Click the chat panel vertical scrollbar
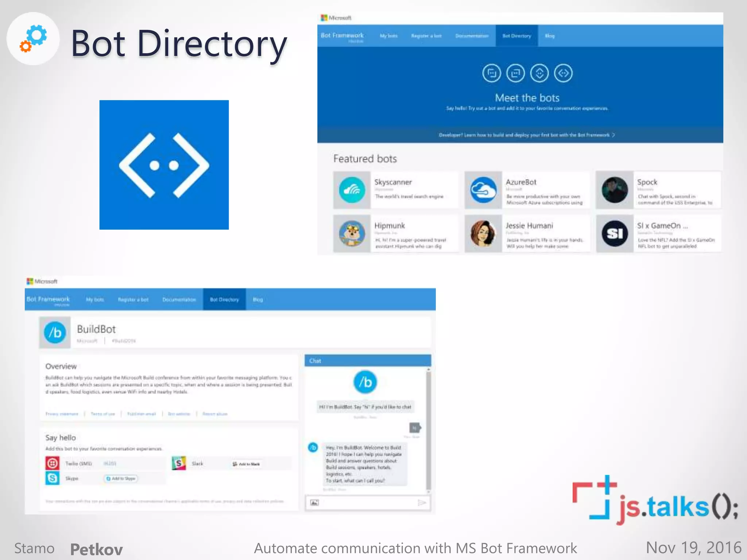The width and height of the screenshot is (747, 560). (x=429, y=430)
